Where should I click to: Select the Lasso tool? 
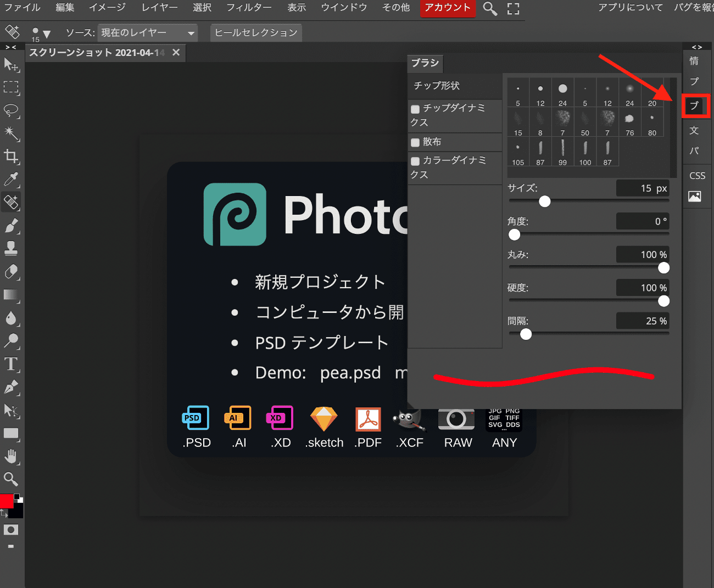(11, 110)
